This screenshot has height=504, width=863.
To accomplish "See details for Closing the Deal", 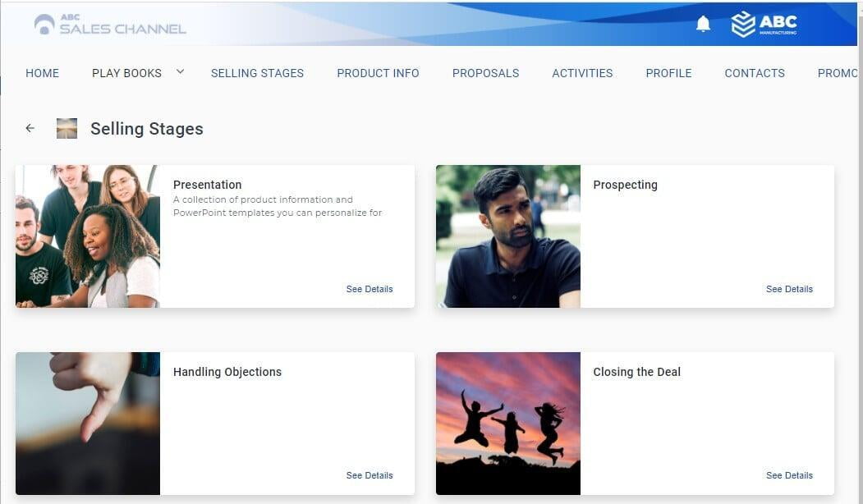I will pyautogui.click(x=789, y=475).
